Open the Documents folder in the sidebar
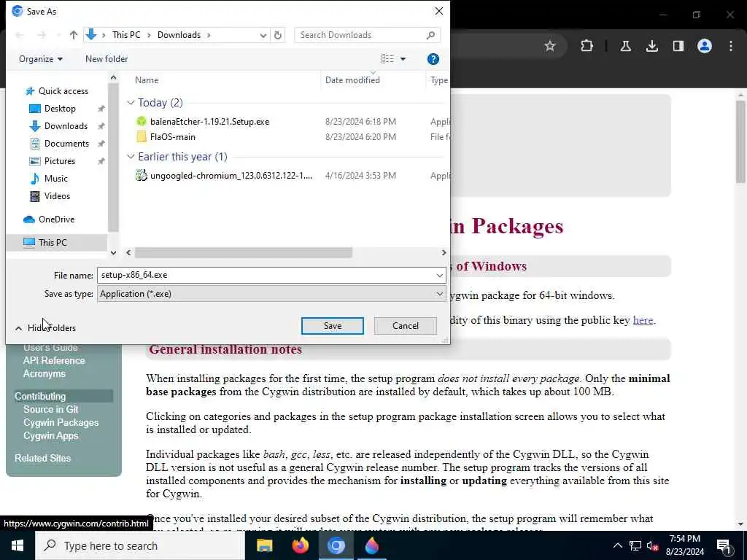747x560 pixels. [66, 144]
